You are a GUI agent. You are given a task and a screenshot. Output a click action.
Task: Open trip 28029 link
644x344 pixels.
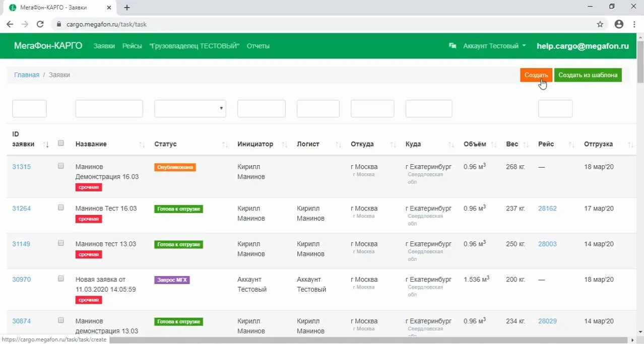[x=547, y=321]
